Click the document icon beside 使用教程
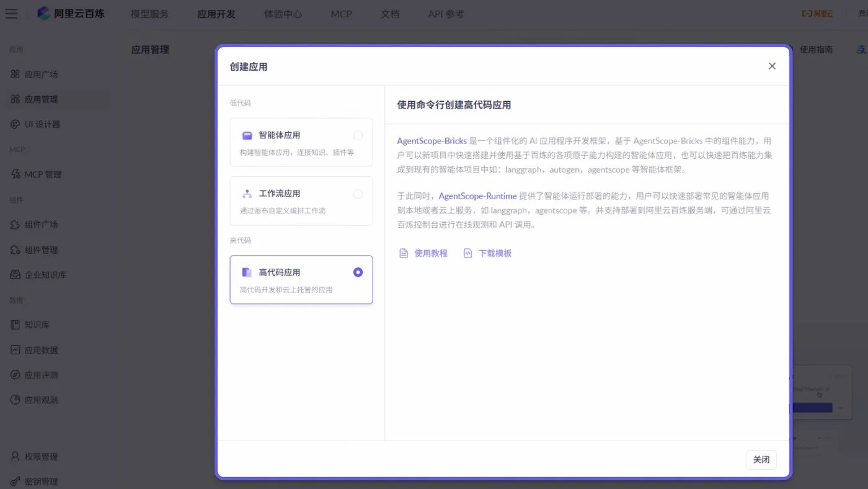The height and width of the screenshot is (489, 868). pyautogui.click(x=404, y=253)
